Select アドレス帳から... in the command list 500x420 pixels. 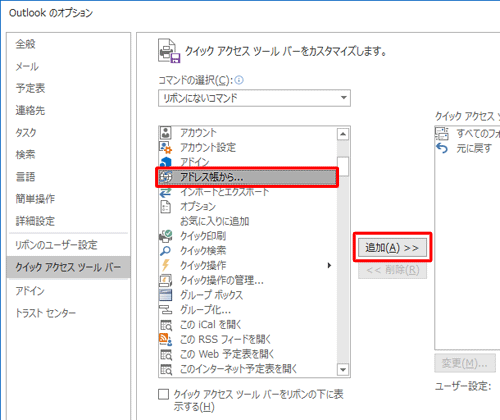247,177
